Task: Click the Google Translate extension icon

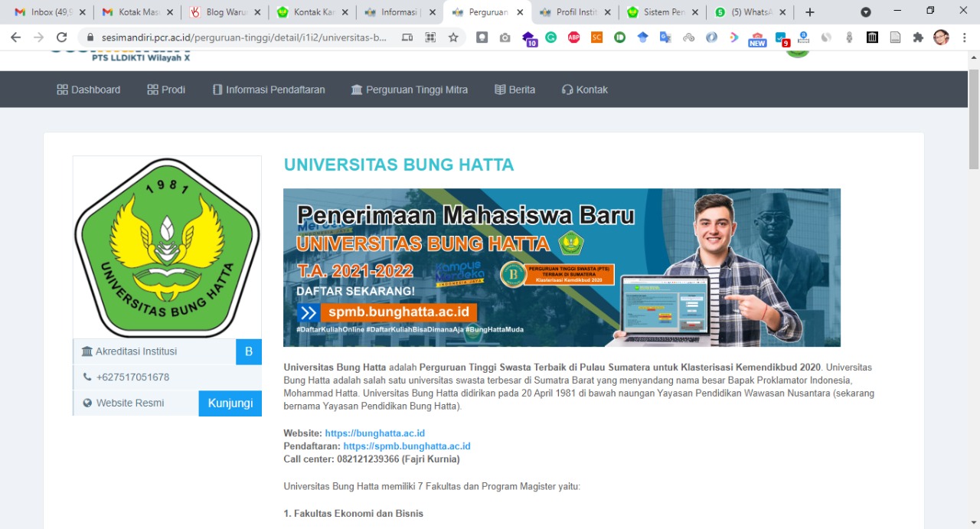Action: [665, 37]
